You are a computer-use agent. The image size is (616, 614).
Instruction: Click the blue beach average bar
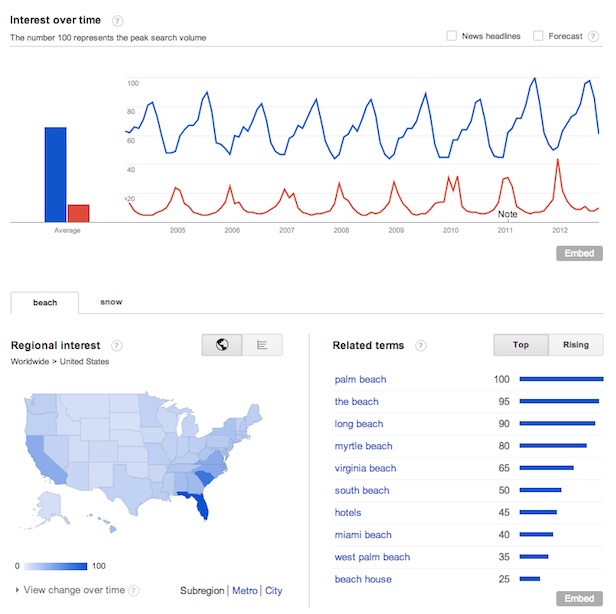coord(55,174)
